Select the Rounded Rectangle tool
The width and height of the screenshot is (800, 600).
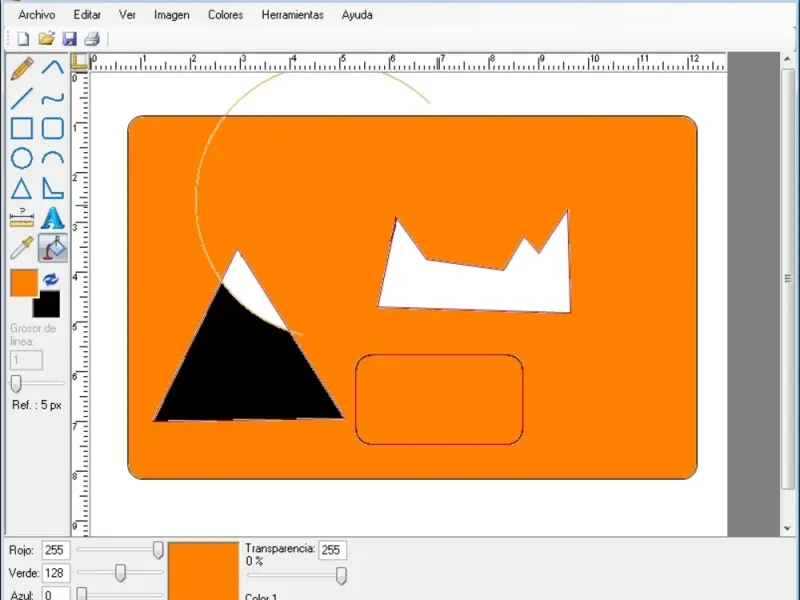tap(53, 129)
